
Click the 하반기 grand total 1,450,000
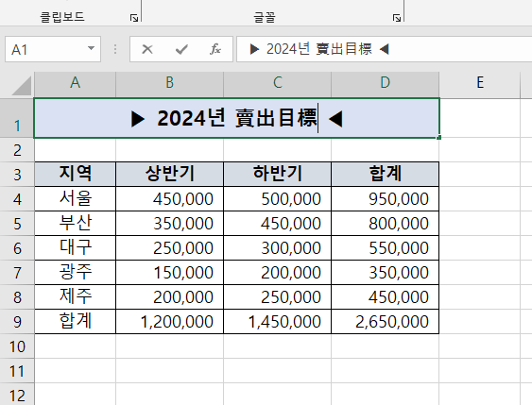tap(277, 322)
